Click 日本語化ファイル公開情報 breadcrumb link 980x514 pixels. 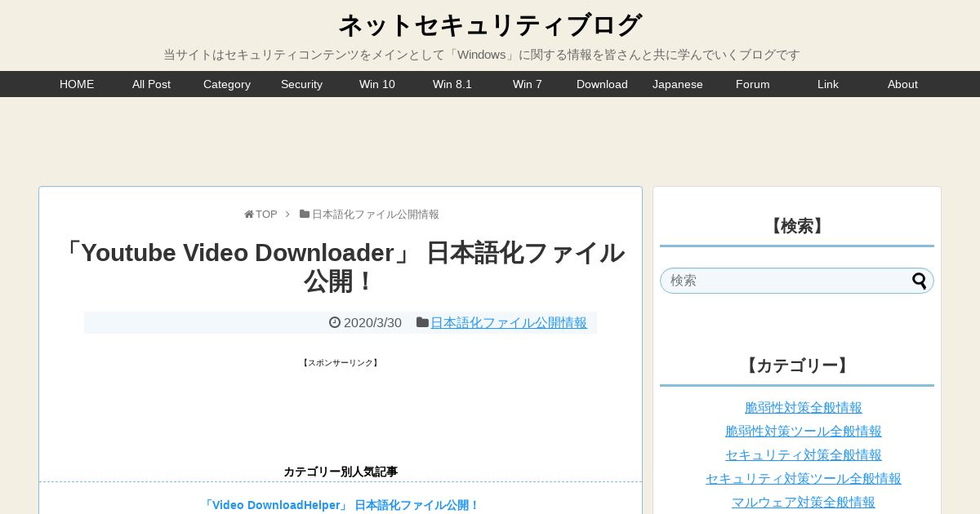(376, 215)
